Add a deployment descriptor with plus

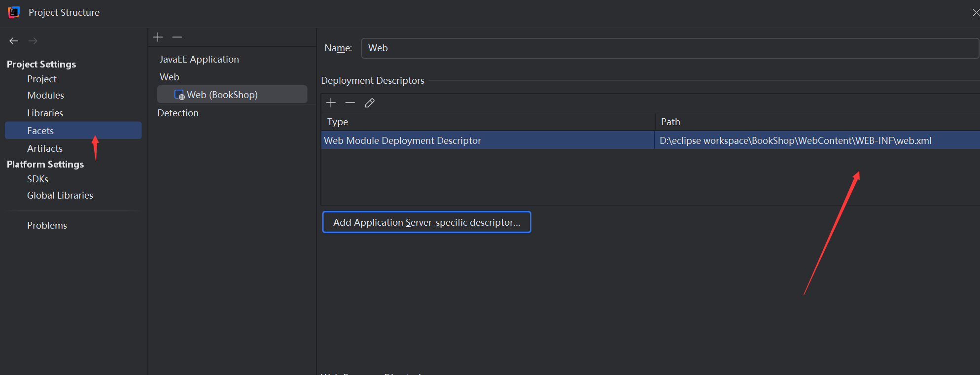[331, 102]
